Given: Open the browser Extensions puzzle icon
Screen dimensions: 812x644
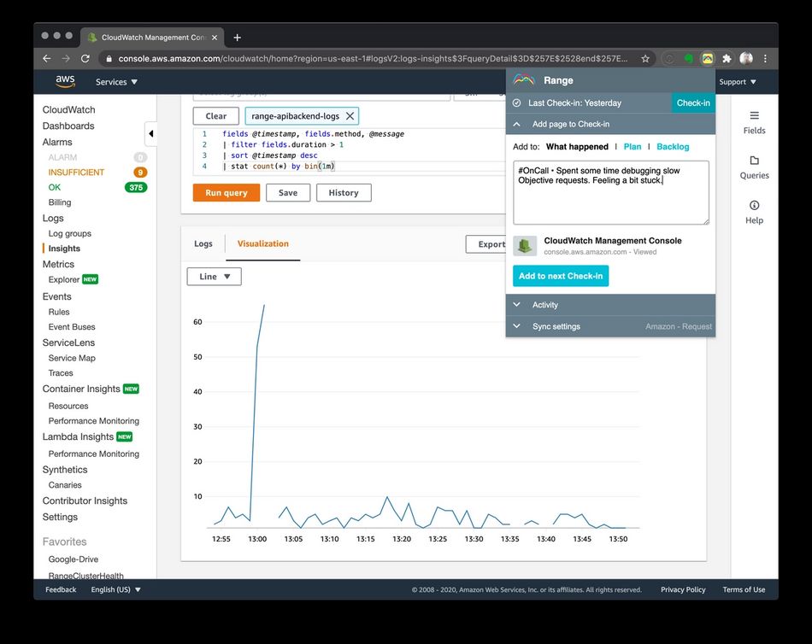Looking at the screenshot, I should (x=727, y=58).
